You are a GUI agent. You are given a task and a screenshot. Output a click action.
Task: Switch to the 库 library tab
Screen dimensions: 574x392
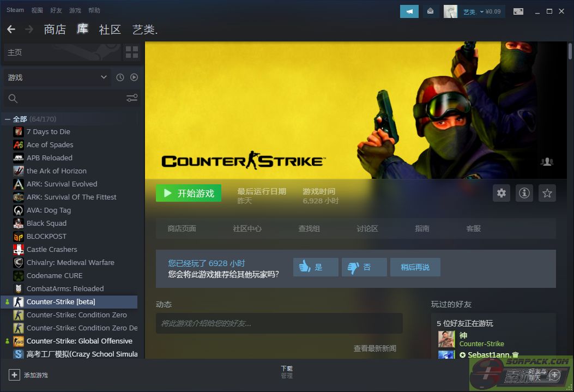(82, 28)
